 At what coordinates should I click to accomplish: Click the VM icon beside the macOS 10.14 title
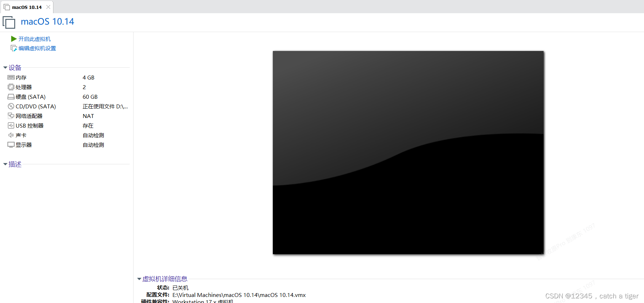[9, 22]
